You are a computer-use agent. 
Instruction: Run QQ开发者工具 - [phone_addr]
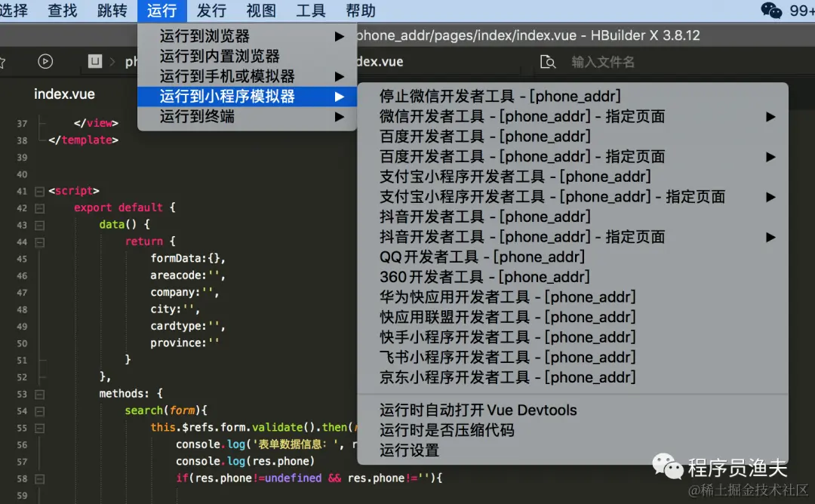(x=573, y=257)
